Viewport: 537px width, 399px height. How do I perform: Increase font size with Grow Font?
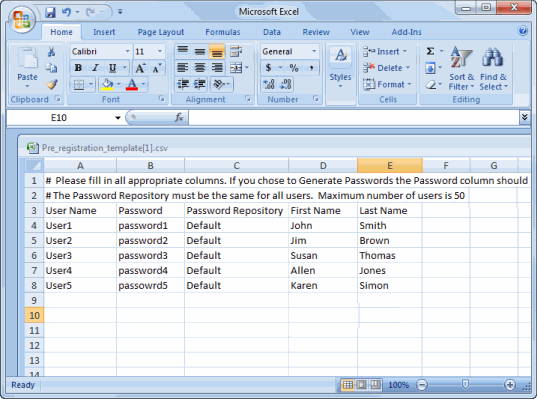(x=140, y=68)
